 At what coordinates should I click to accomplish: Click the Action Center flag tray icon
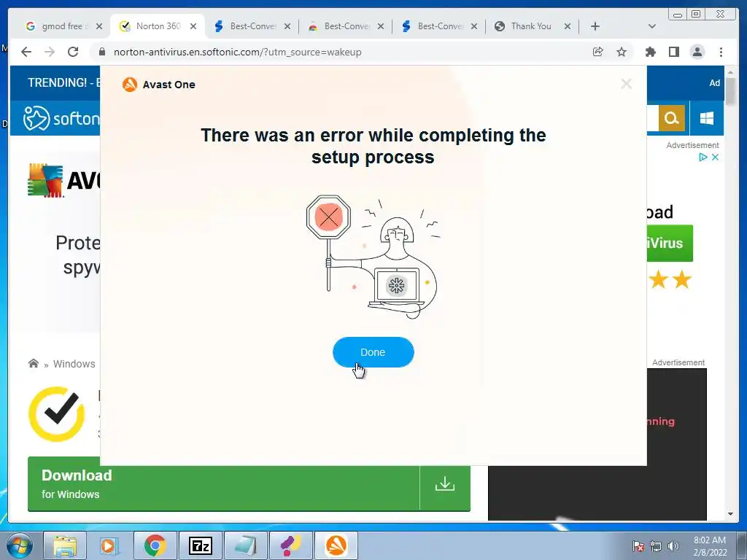638,546
